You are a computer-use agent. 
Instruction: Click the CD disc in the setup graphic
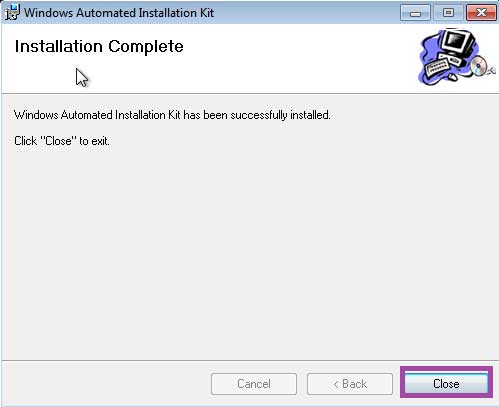[x=479, y=66]
